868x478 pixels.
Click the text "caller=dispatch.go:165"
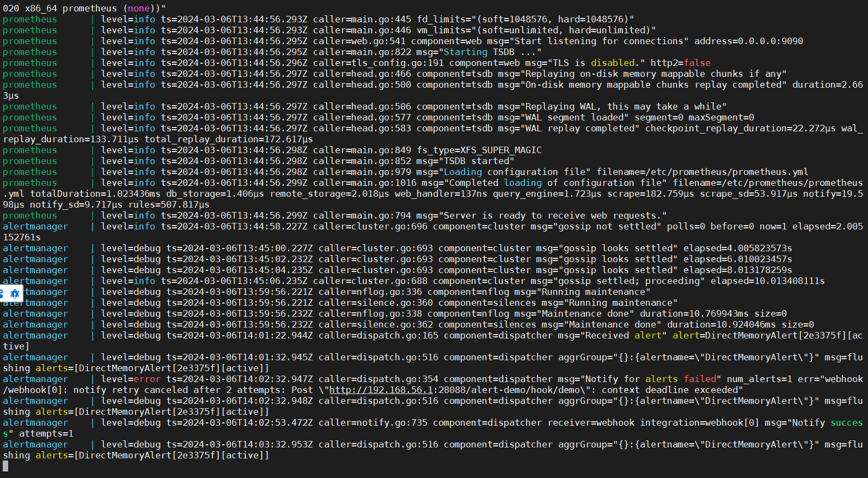[x=378, y=335]
